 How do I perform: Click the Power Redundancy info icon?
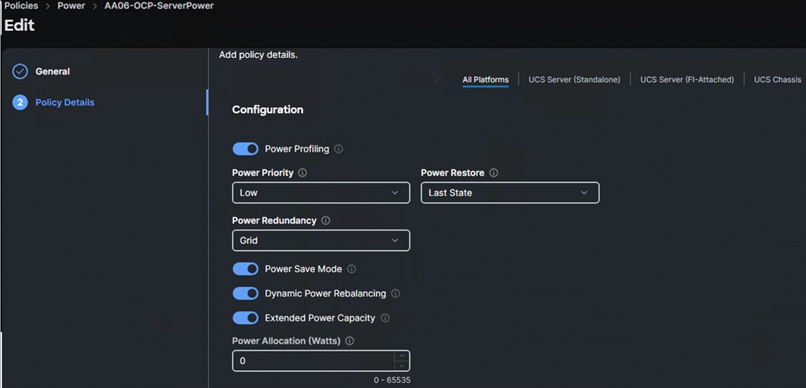[325, 220]
